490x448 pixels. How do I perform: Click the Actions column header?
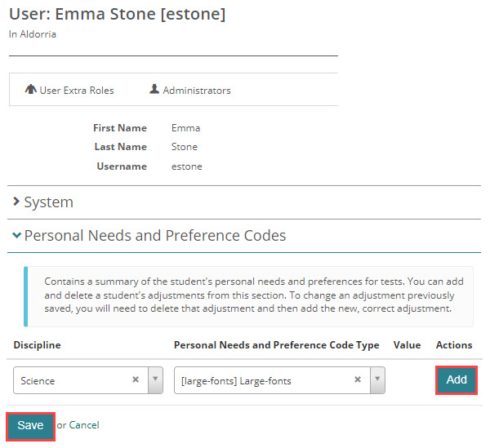click(454, 345)
